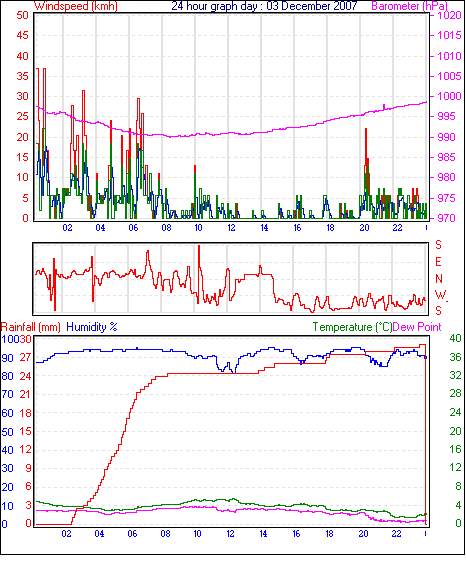Click the Humidity % legend label
Image resolution: width=466 pixels, height=563 pixels.
(x=92, y=327)
